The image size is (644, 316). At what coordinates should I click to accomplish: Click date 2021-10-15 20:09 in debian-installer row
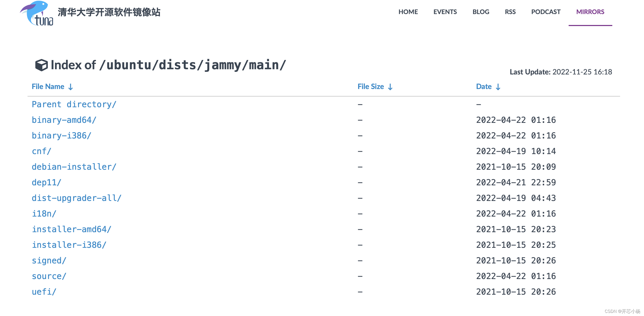click(516, 167)
